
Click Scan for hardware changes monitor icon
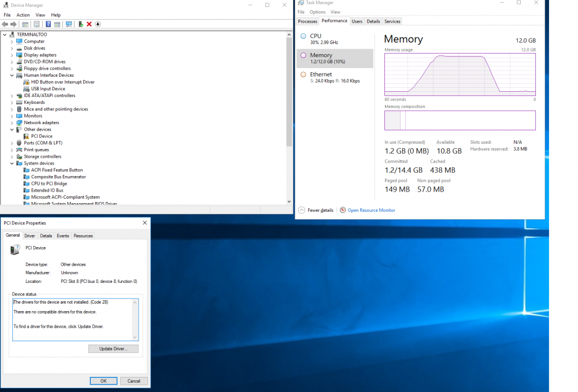pyautogui.click(x=69, y=24)
